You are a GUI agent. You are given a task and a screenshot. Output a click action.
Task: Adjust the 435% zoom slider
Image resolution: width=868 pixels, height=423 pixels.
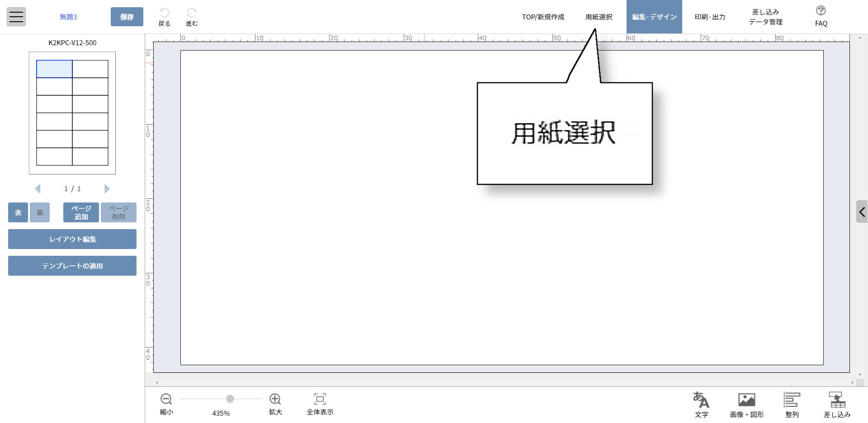tap(230, 399)
